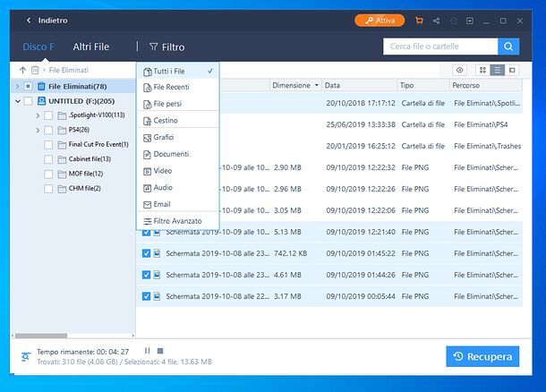Select Video filter option

pyautogui.click(x=178, y=171)
